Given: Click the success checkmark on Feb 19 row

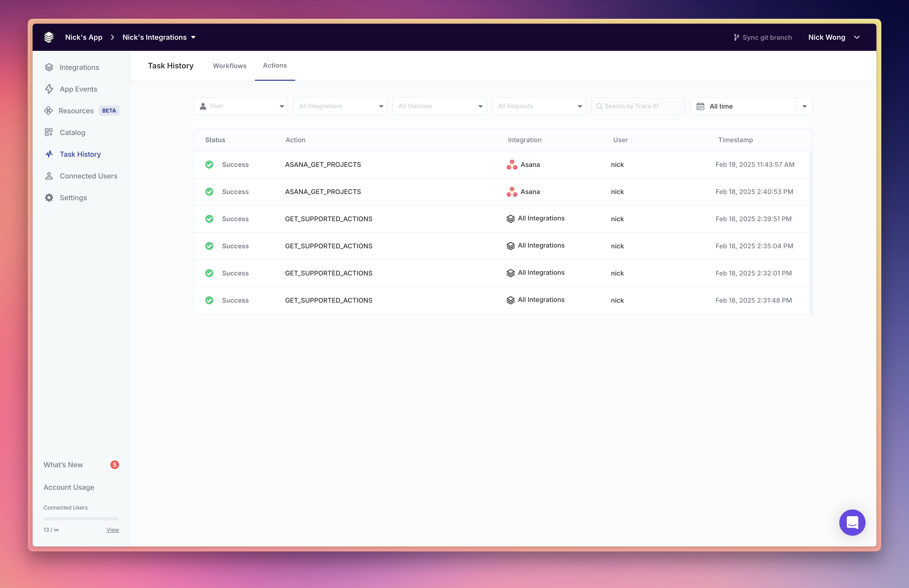Looking at the screenshot, I should coord(209,164).
